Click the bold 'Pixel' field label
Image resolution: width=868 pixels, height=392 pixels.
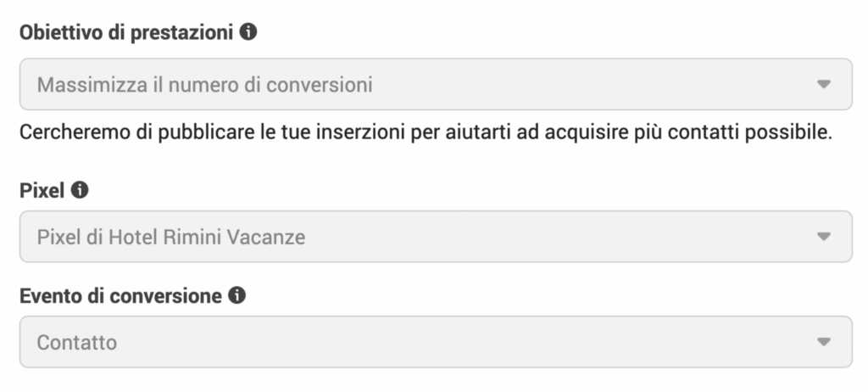[42, 191]
